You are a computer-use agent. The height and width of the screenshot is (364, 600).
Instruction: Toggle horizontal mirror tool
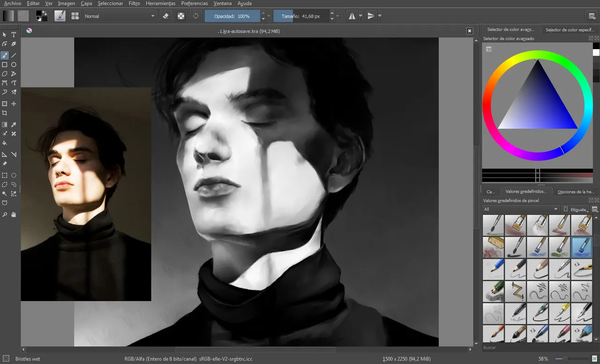tap(352, 16)
